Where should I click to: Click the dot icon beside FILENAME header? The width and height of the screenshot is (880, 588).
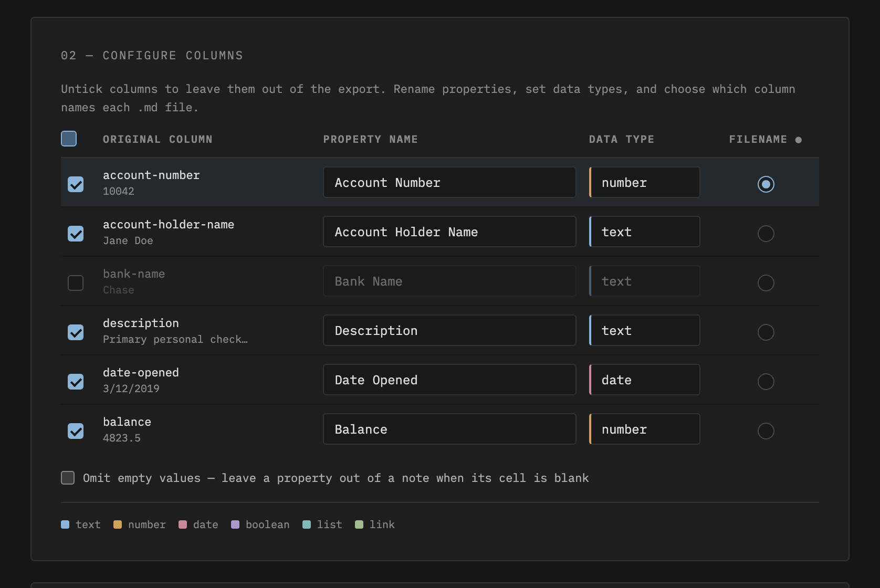point(799,140)
